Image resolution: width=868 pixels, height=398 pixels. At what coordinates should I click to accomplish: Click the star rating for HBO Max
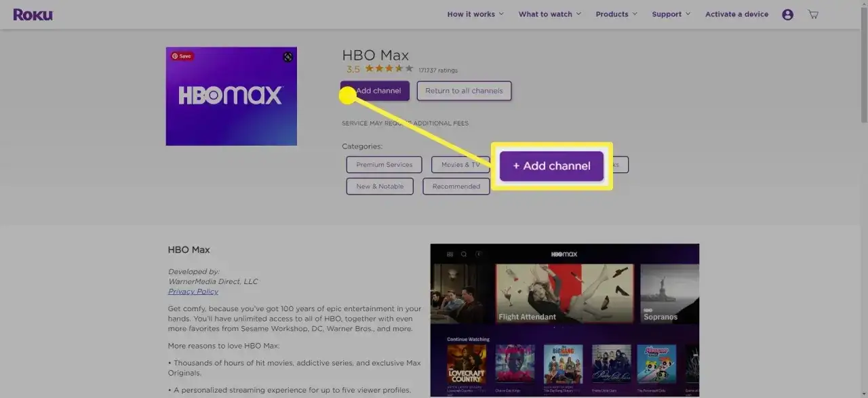[x=389, y=68]
